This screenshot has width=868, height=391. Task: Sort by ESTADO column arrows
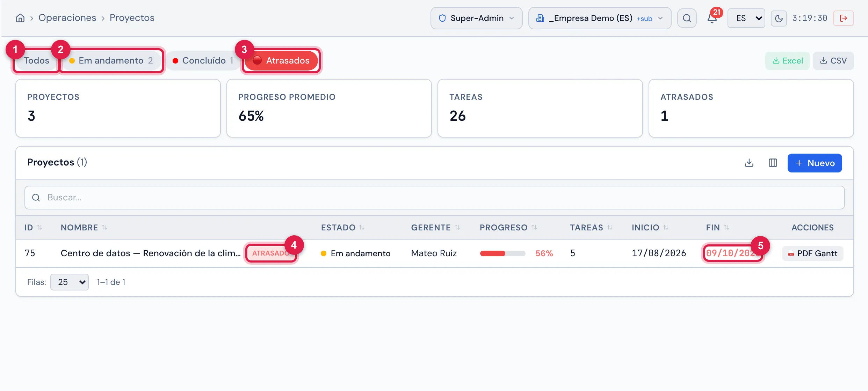(x=362, y=228)
